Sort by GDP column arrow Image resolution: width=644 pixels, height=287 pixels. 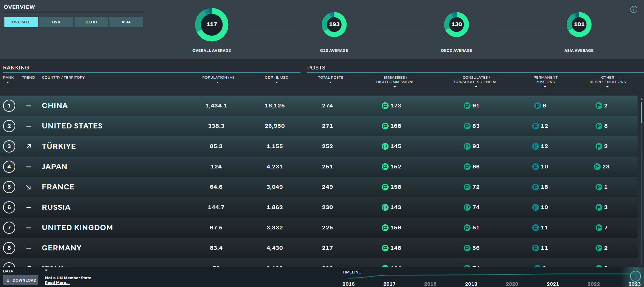[x=277, y=82]
